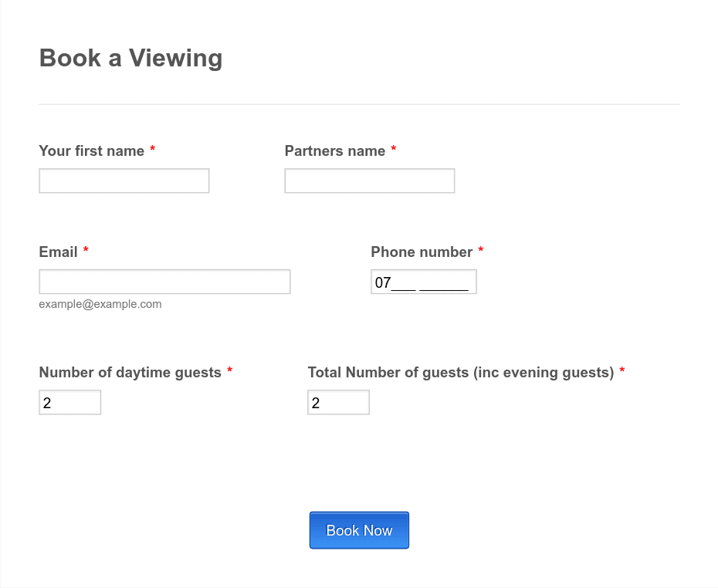Screen dimensions: 718x588
Task: Click the 'Total Number of guests' label
Action: [x=461, y=373]
